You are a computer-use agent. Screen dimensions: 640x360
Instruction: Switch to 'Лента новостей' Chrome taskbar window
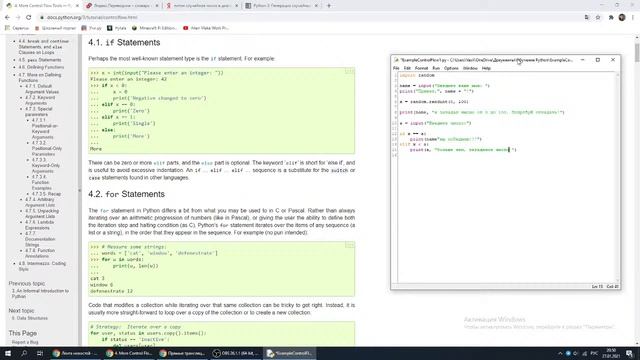click(x=75, y=353)
